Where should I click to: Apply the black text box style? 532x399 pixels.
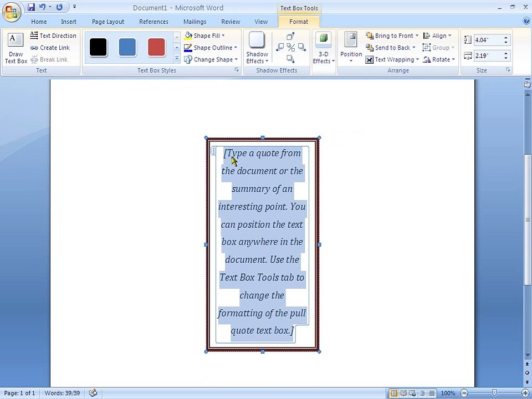point(98,47)
